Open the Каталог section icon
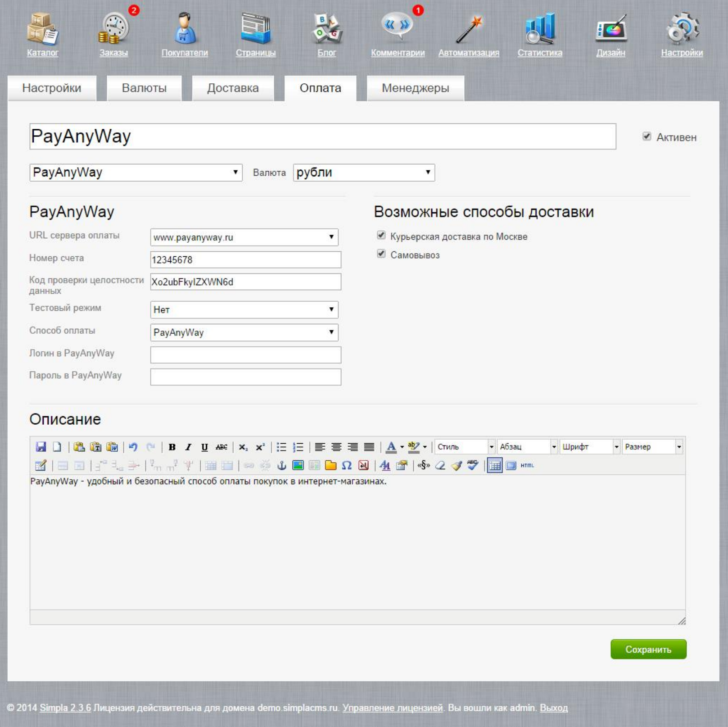Screen dimensions: 728x727 coord(42,29)
